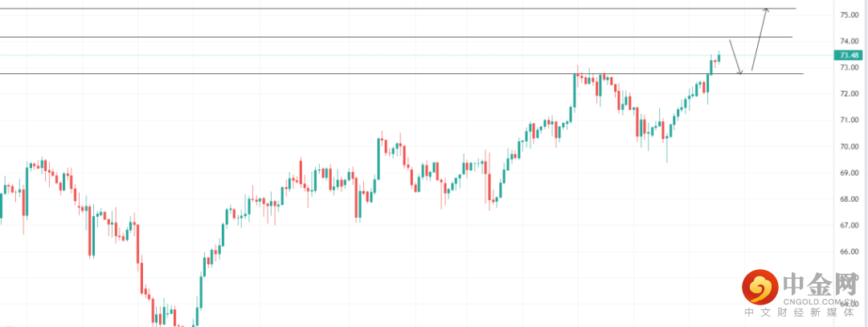Select the topmost horizontal line near 75.00

click(402, 9)
